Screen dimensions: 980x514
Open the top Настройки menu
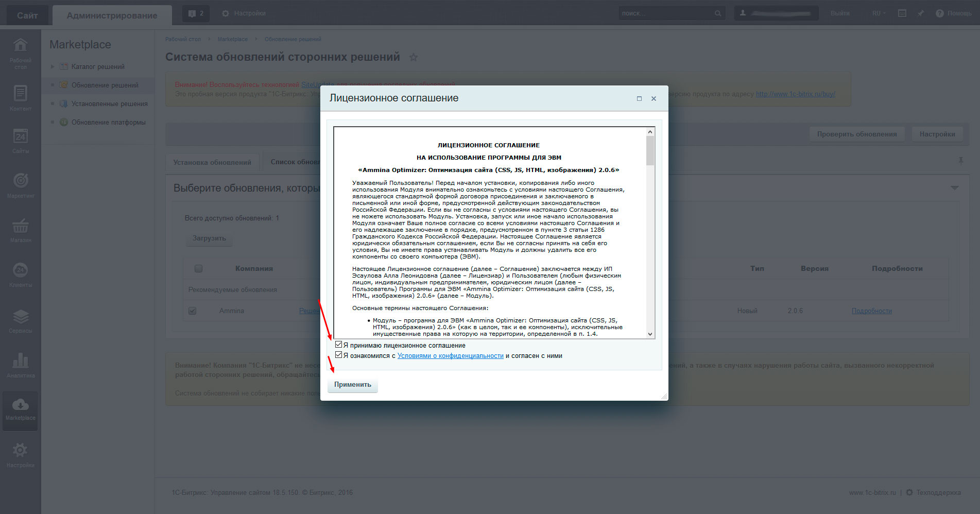click(244, 13)
